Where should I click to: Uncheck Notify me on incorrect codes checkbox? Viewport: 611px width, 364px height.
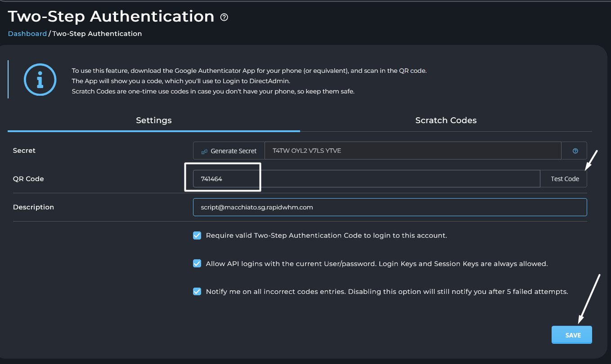[197, 292]
